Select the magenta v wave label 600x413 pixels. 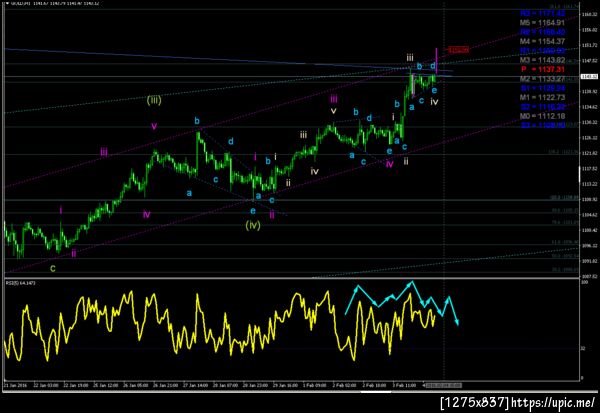click(154, 126)
